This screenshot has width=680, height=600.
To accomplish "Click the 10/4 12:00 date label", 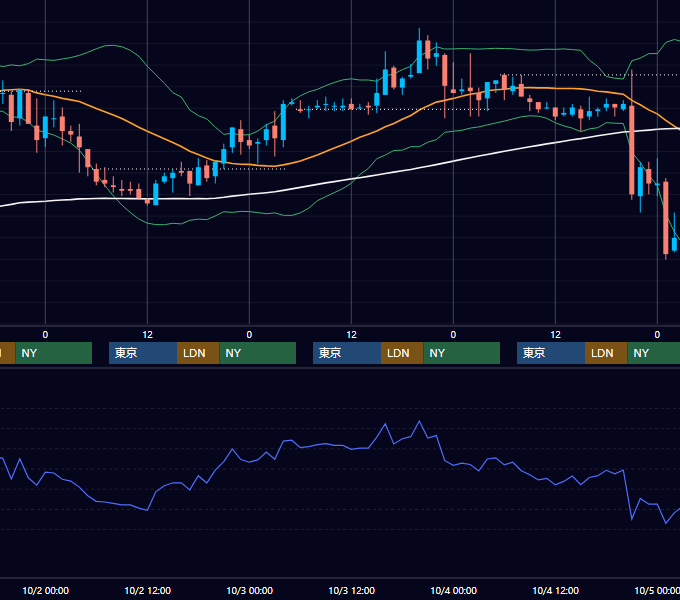I will coord(555,590).
